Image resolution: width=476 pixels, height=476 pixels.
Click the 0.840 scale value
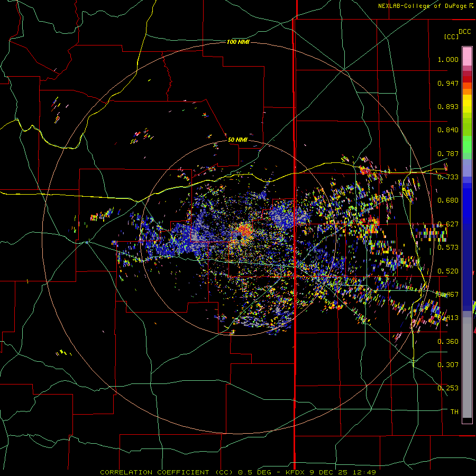[448, 130]
